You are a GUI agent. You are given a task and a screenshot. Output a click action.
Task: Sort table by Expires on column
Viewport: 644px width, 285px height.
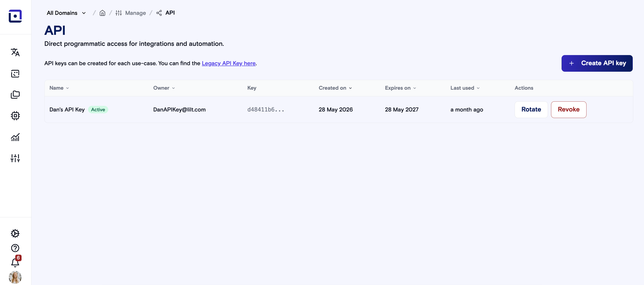[x=401, y=88]
